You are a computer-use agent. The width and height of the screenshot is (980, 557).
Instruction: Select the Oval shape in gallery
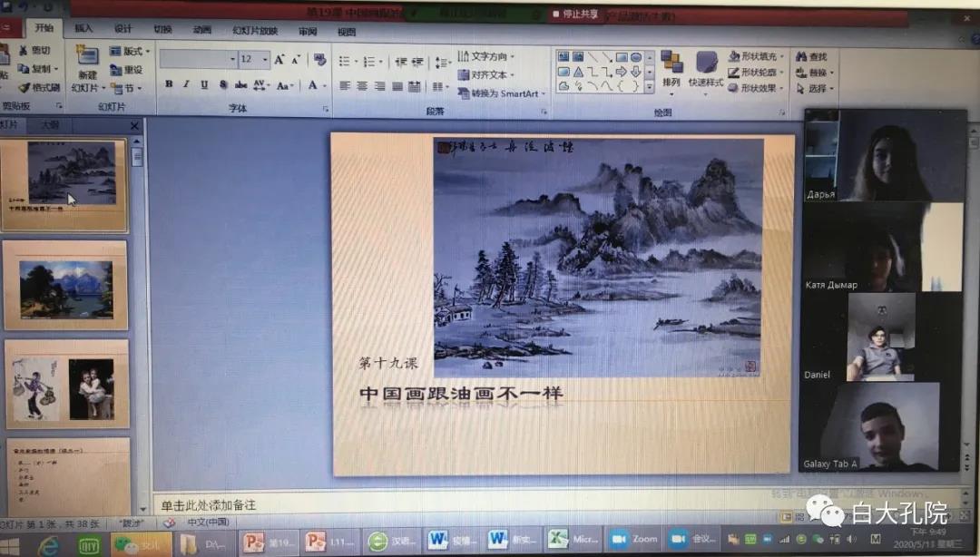[x=635, y=57]
